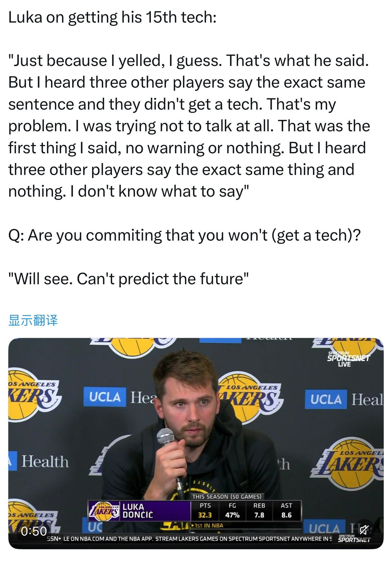This screenshot has width=392, height=567.
Task: Click the "Q: Are you commiting" question line
Action: click(184, 235)
